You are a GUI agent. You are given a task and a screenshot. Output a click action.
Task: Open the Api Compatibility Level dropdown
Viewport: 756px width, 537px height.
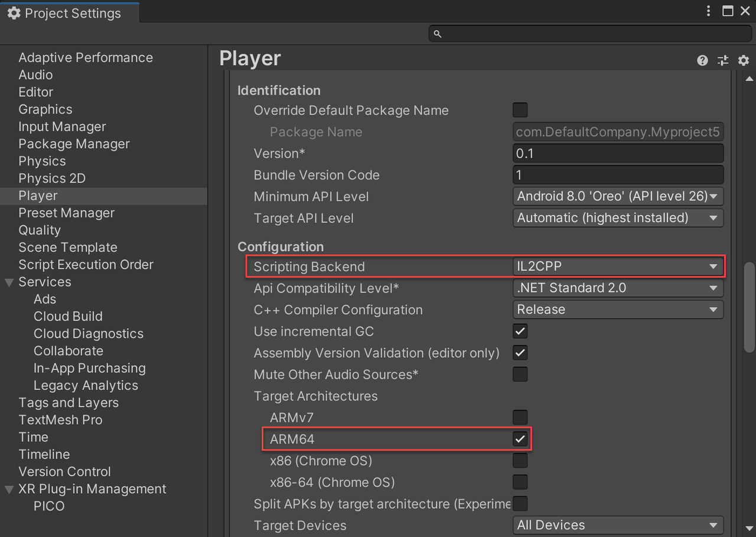[x=618, y=288]
